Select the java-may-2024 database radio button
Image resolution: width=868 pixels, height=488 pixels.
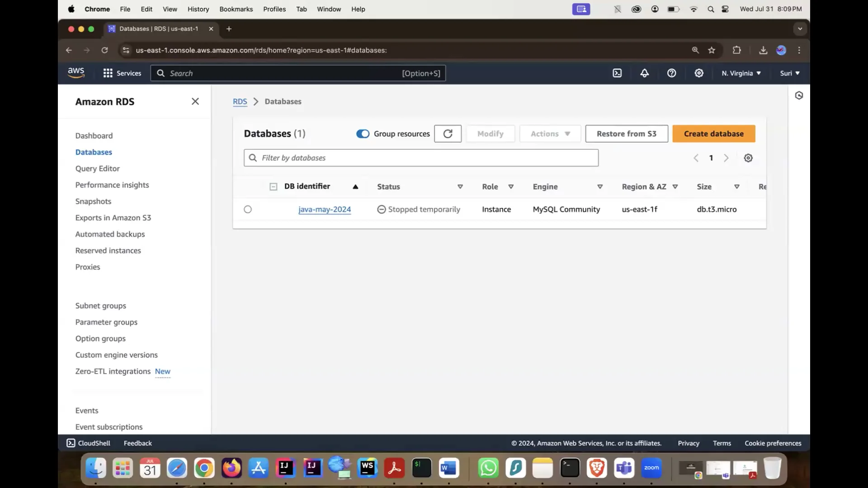pos(247,209)
